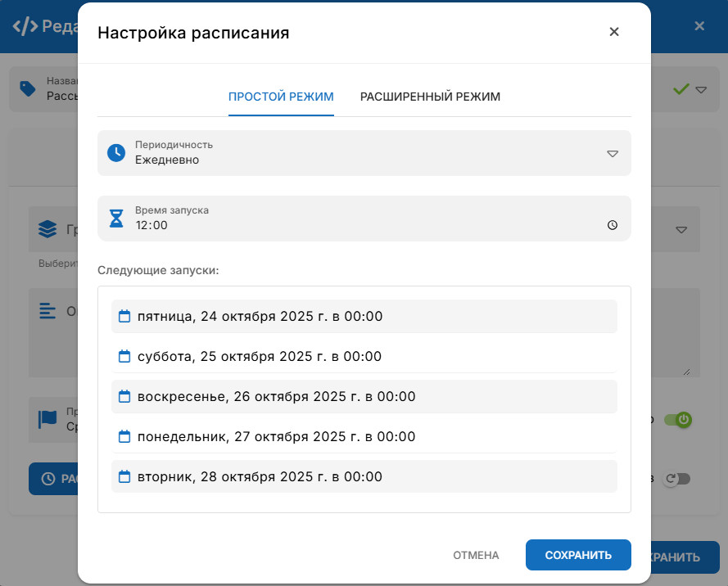Viewport: 728px width, 586px height.
Task: Open the time picker clock icon
Action: pyautogui.click(x=613, y=225)
